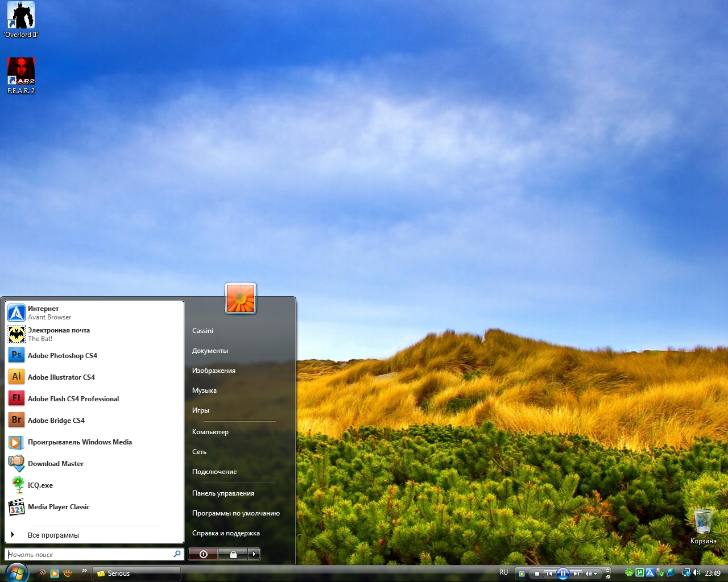Image resolution: width=728 pixels, height=582 pixels.
Task: Click the first brown quick launch icon
Action: coord(42,573)
